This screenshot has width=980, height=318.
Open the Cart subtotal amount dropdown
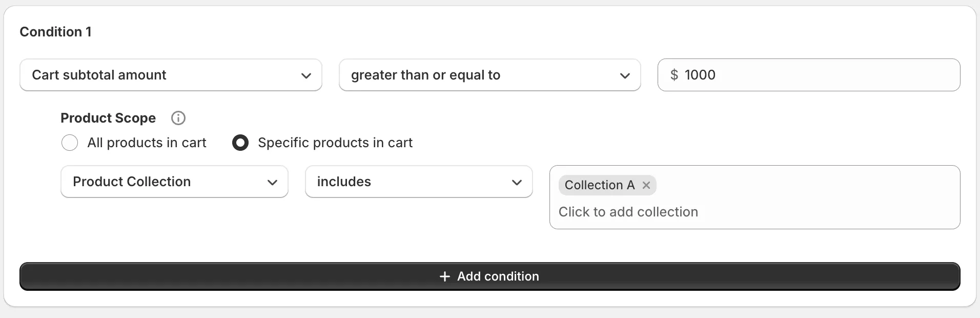tap(171, 75)
